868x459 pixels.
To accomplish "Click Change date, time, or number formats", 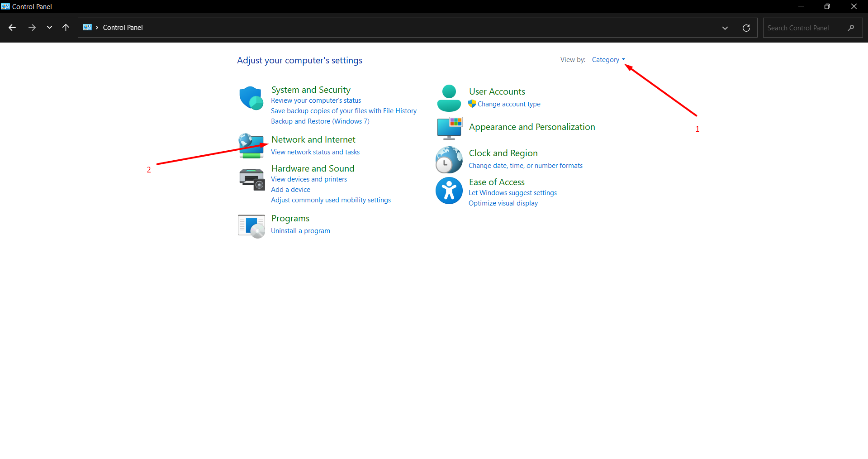I will [x=526, y=166].
